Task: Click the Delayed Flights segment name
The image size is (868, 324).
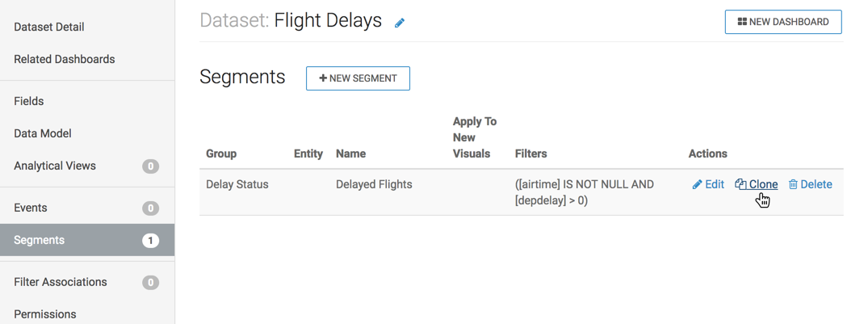Action: pyautogui.click(x=374, y=184)
